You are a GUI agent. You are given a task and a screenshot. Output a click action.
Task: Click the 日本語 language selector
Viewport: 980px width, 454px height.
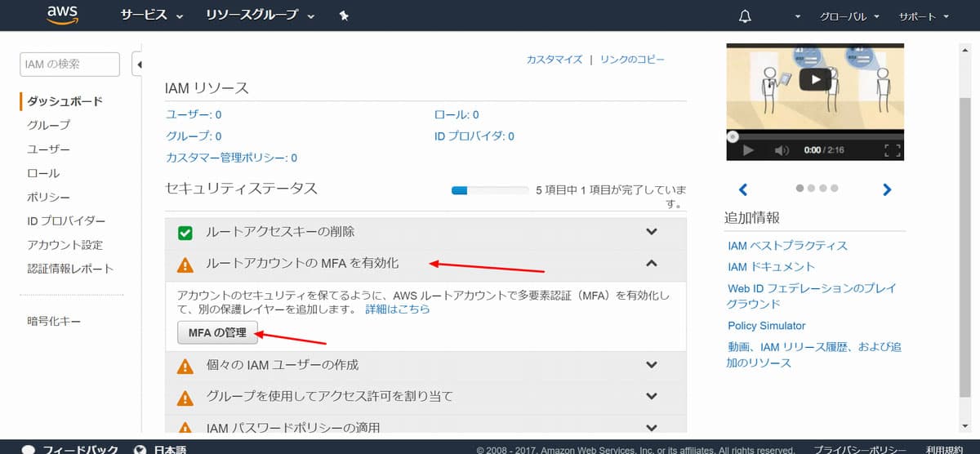point(170,450)
